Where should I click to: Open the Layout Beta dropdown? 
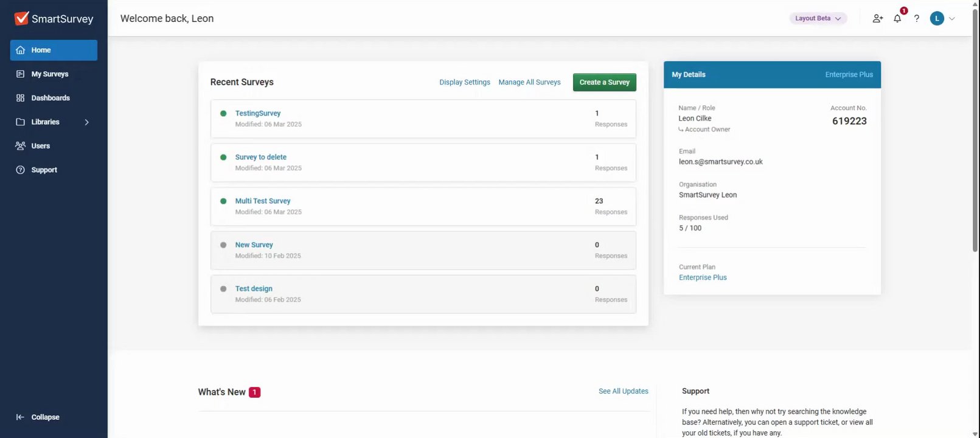[818, 18]
